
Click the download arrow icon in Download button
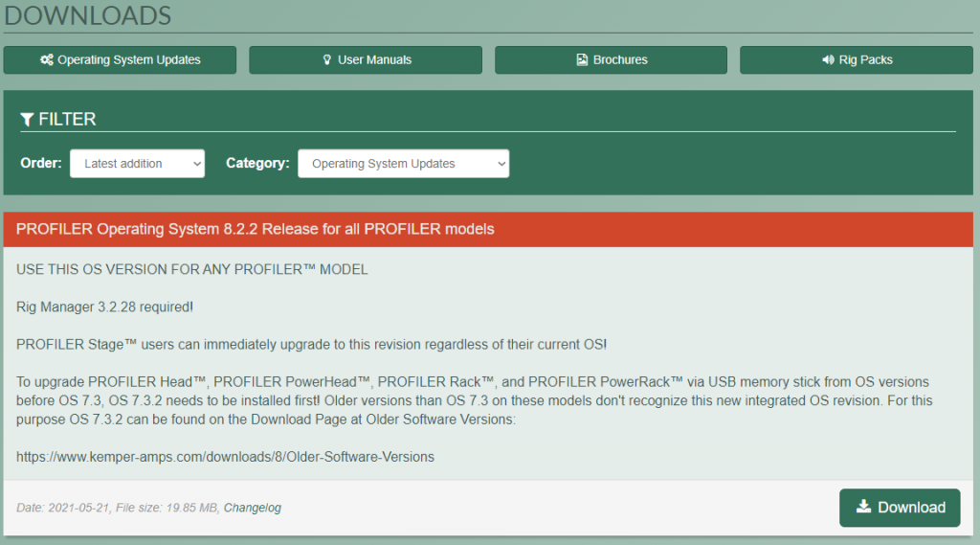pyautogui.click(x=864, y=506)
